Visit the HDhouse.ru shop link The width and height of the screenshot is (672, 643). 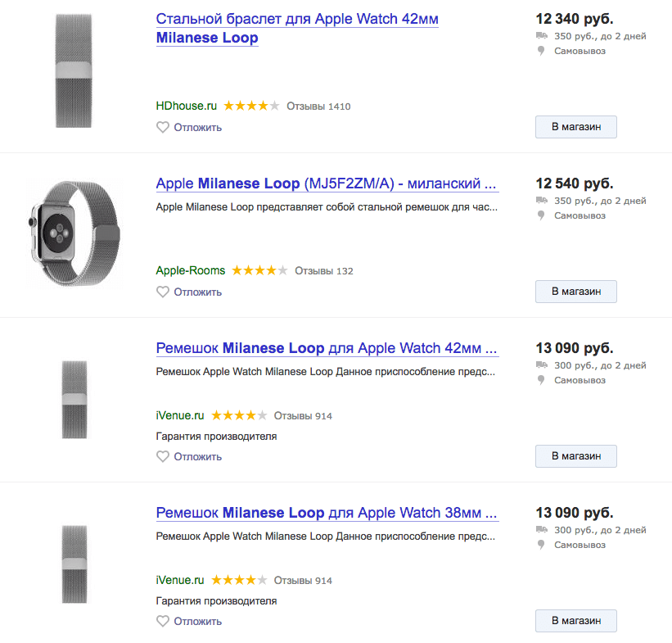[187, 106]
